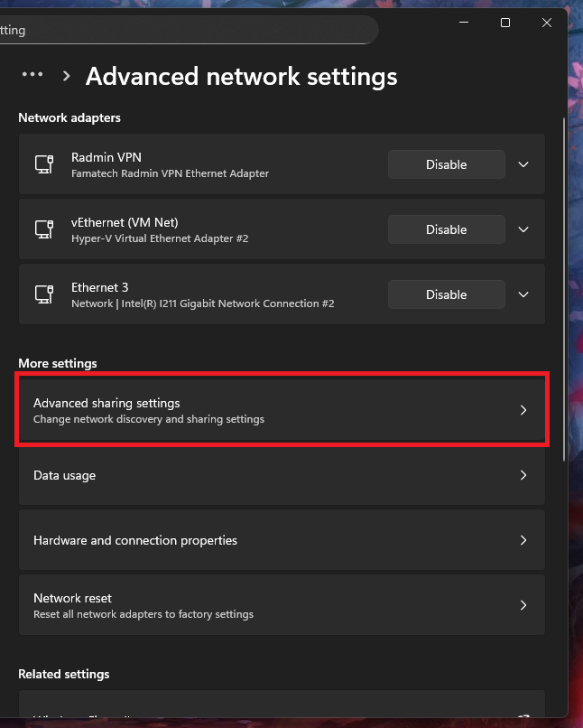Click the arrow on the Network reset row
This screenshot has height=728, width=583.
click(x=523, y=605)
